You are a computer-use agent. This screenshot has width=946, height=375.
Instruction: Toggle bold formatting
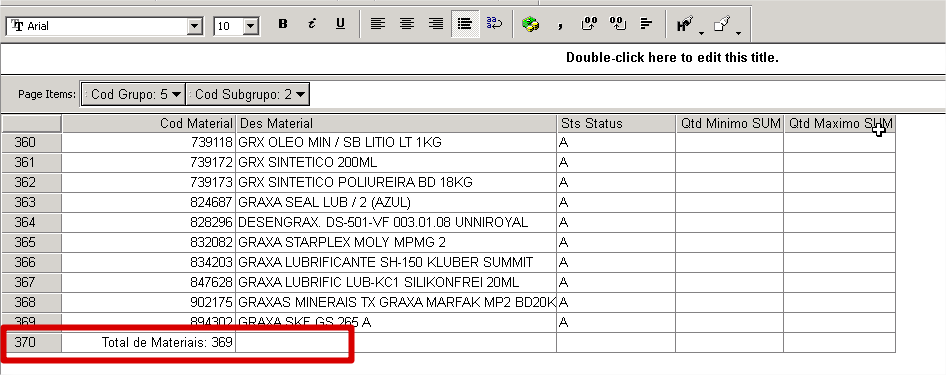click(283, 24)
